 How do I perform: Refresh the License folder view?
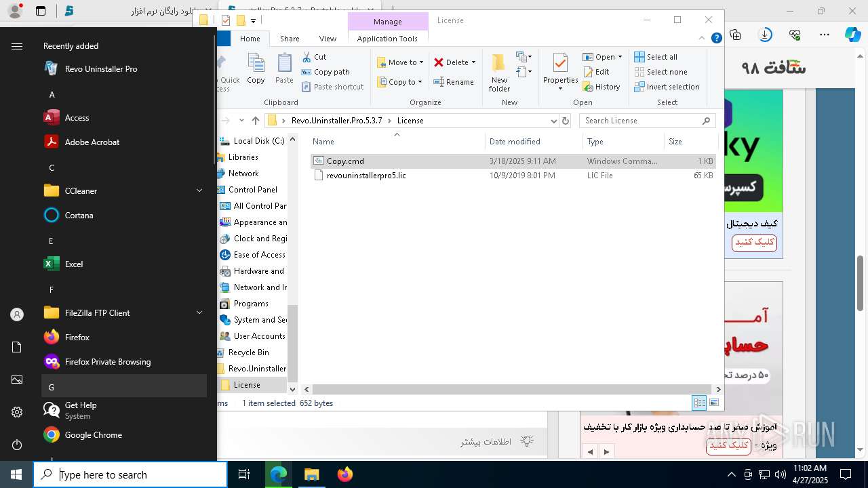click(x=566, y=121)
